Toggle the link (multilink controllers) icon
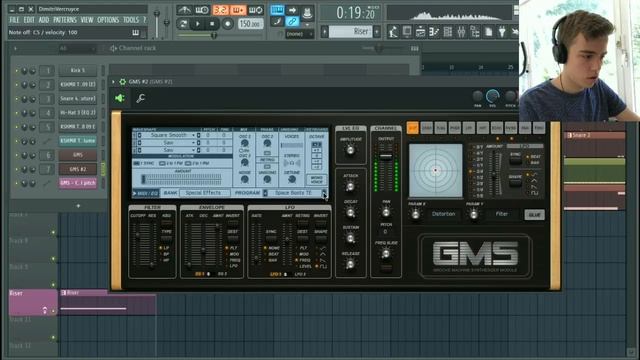Screen dimensions: 640x360 (292, 22)
